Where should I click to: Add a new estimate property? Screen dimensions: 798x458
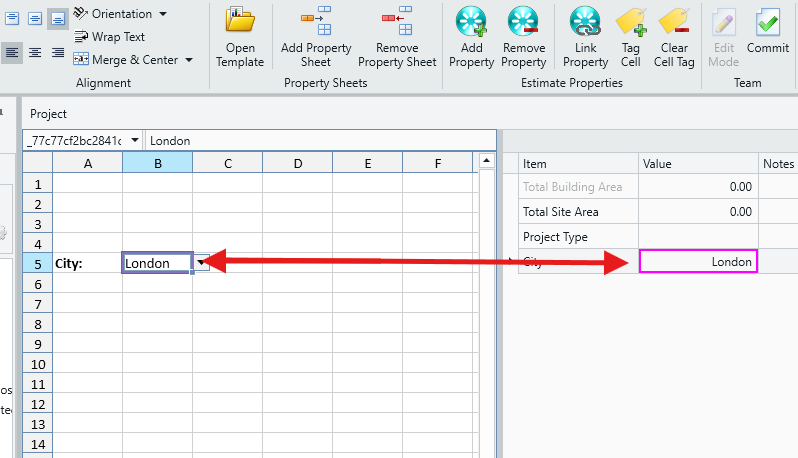471,22
